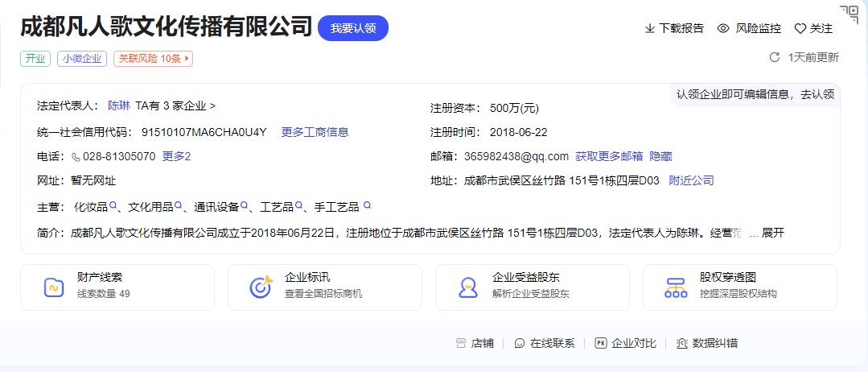Click search icon next to 手工艺品

click(x=367, y=206)
